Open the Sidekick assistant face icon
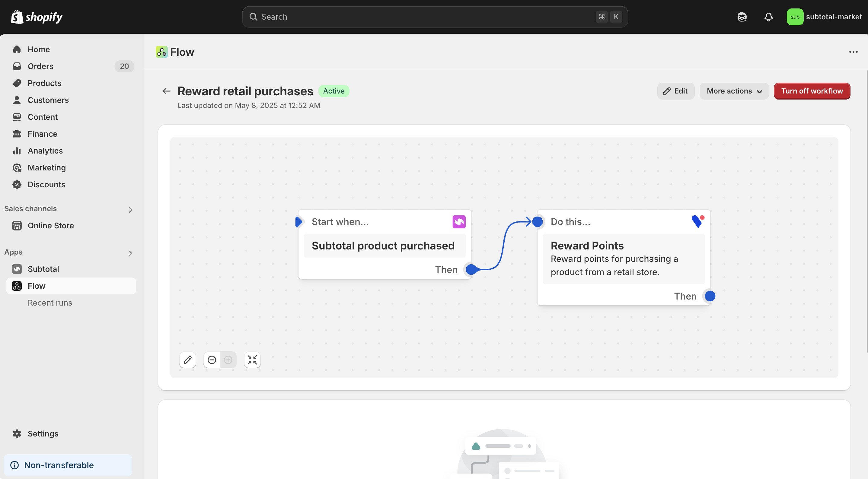The width and height of the screenshot is (868, 479). click(742, 17)
